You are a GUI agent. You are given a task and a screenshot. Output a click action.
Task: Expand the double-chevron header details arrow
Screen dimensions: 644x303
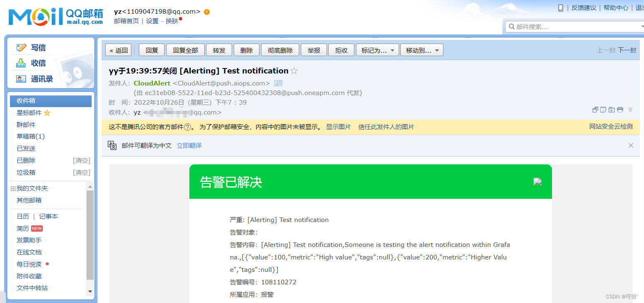click(x=630, y=110)
